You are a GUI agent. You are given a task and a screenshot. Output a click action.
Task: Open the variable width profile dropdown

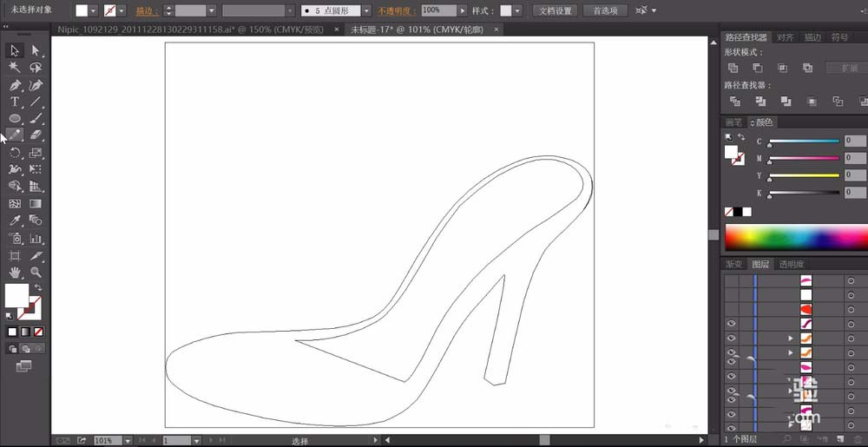(290, 10)
